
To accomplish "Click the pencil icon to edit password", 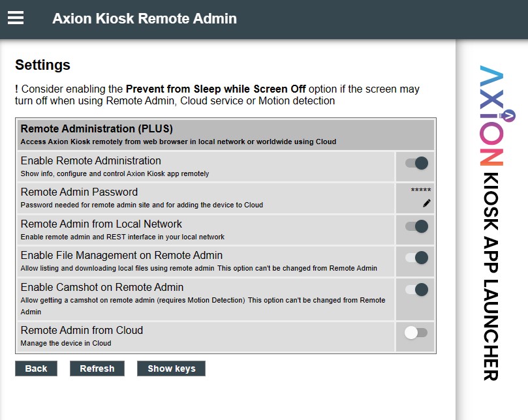I will click(x=427, y=203).
